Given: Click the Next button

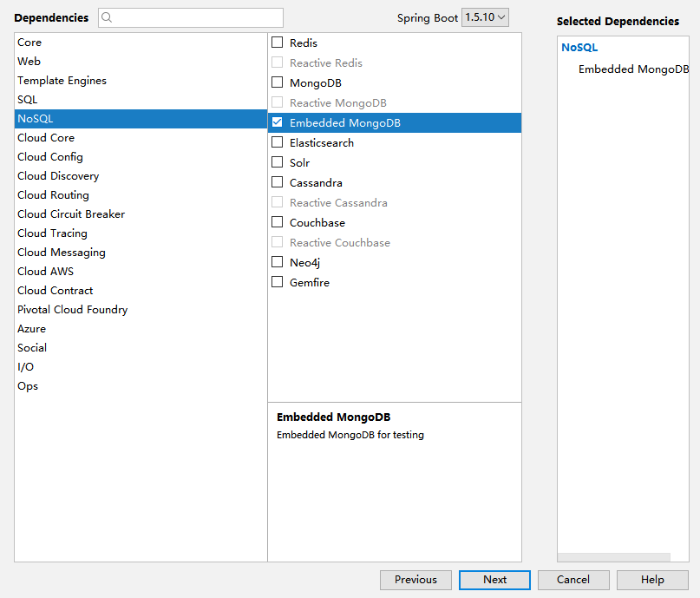Looking at the screenshot, I should coord(494,580).
